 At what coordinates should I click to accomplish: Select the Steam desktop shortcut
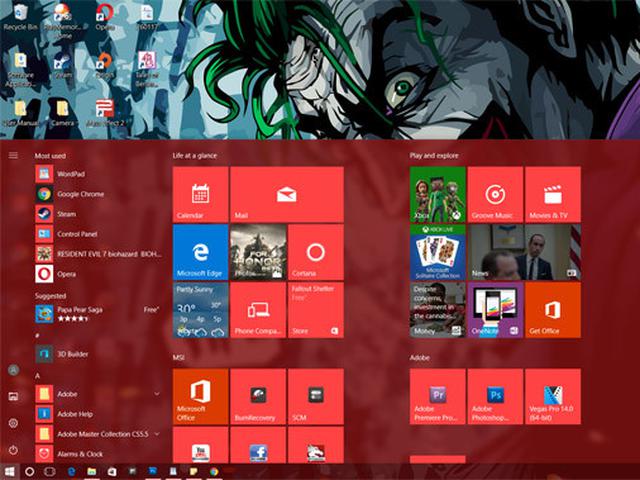63,65
